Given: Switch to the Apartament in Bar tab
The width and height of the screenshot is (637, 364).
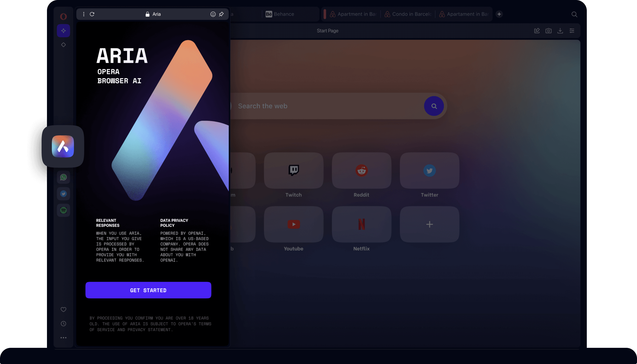Looking at the screenshot, I should point(464,14).
